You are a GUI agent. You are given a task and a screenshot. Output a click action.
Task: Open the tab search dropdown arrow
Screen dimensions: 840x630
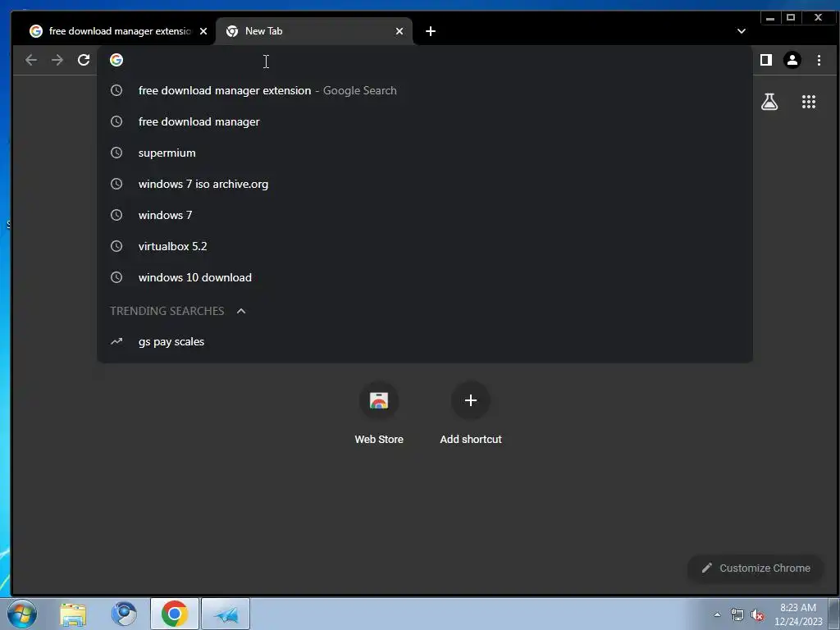[742, 31]
